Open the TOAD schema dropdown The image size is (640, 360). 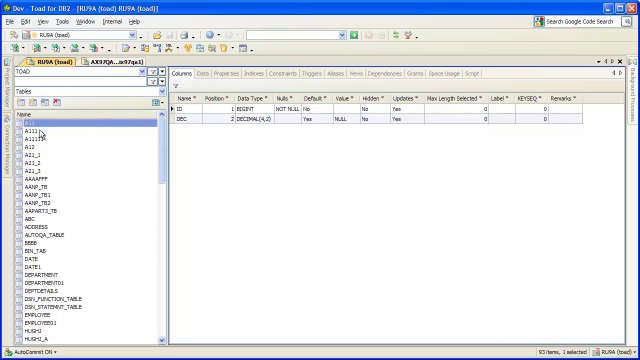142,71
